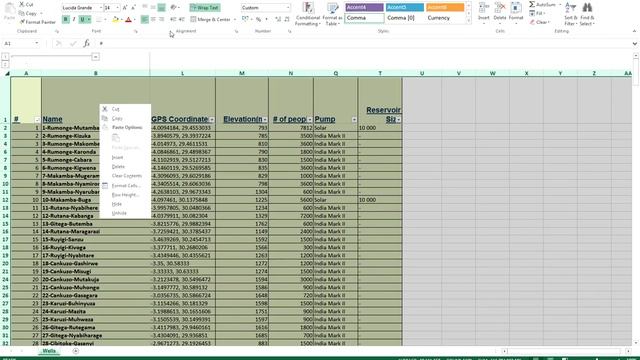Toggle Center horizontal alignment
This screenshot has height=360, width=640.
tap(153, 19)
